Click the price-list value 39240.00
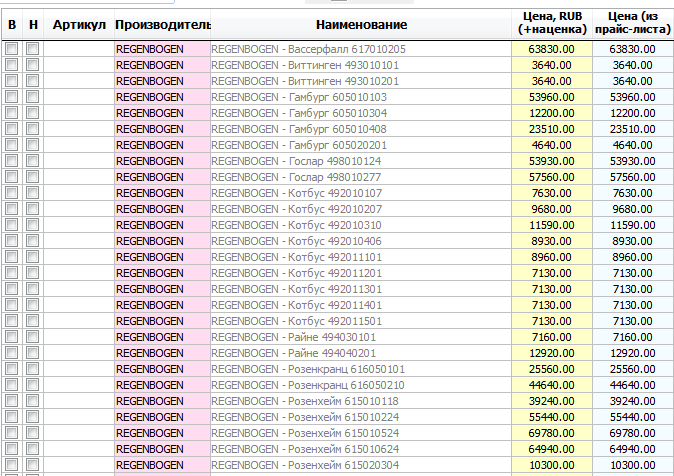The height and width of the screenshot is (476, 674). click(633, 401)
